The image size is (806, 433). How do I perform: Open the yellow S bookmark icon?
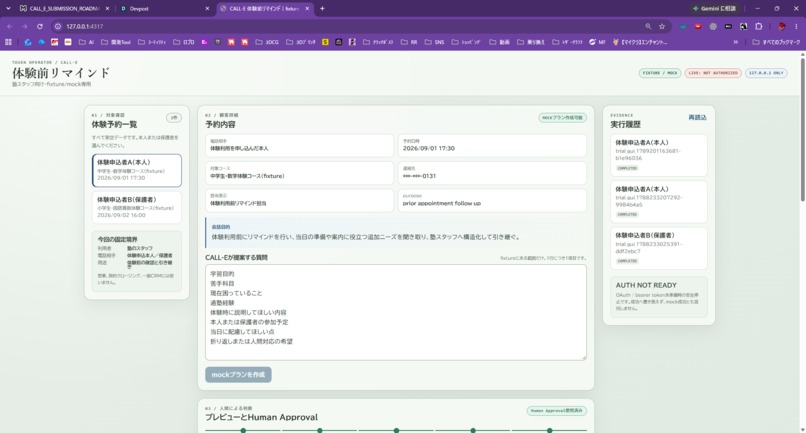[325, 42]
